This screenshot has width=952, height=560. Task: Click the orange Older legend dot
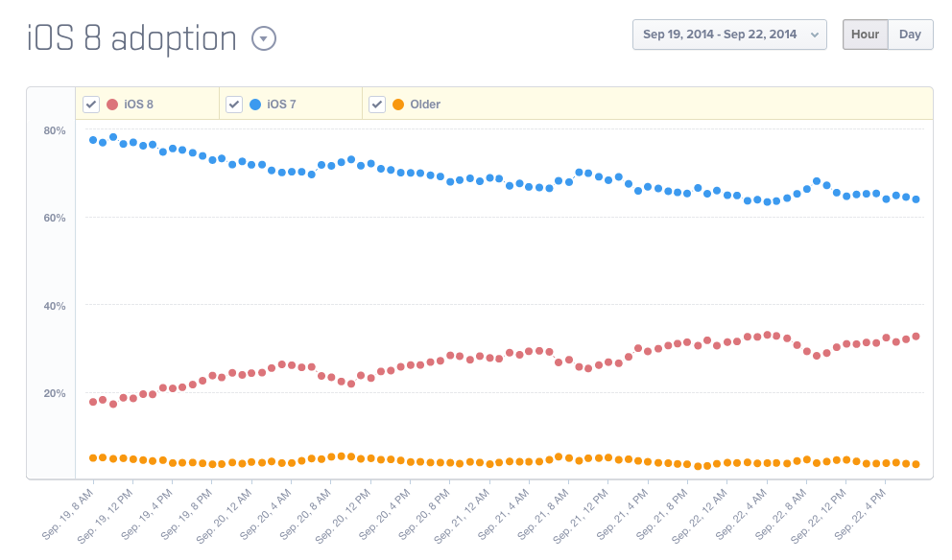[x=398, y=105]
